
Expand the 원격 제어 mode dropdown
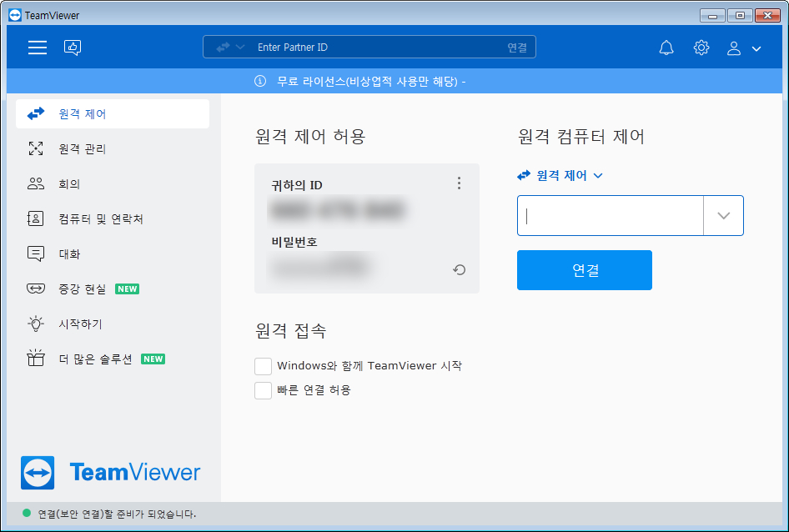[x=560, y=176]
